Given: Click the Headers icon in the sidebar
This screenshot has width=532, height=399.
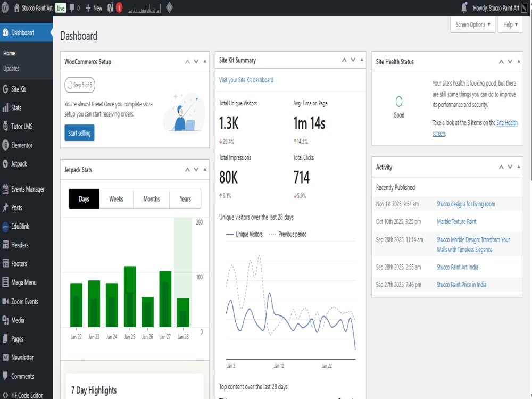Looking at the screenshot, I should 5,245.
